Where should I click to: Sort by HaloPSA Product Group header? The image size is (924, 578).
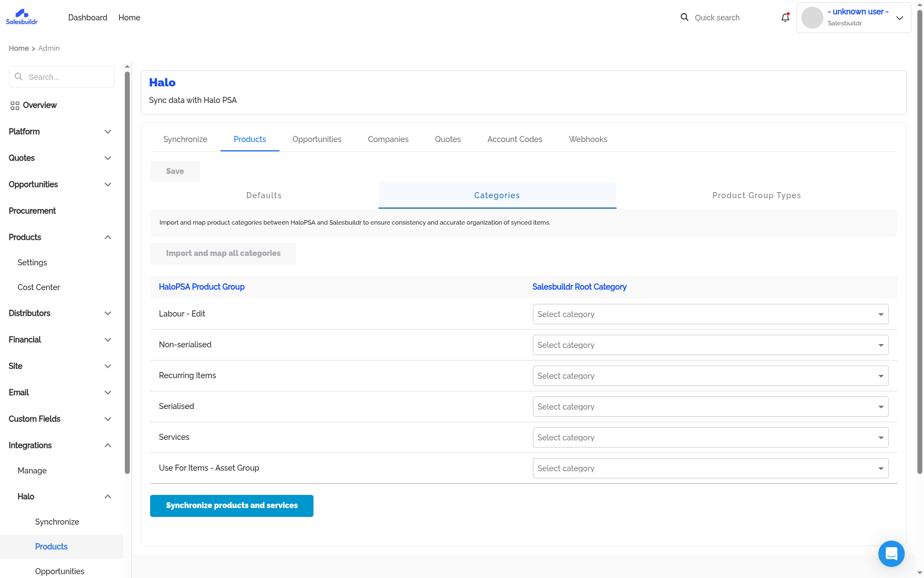[202, 287]
